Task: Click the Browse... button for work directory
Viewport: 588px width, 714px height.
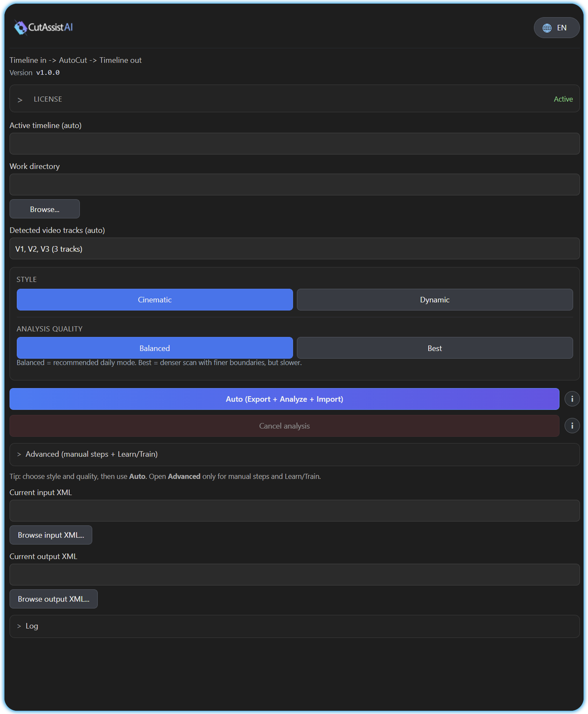Action: [x=45, y=209]
